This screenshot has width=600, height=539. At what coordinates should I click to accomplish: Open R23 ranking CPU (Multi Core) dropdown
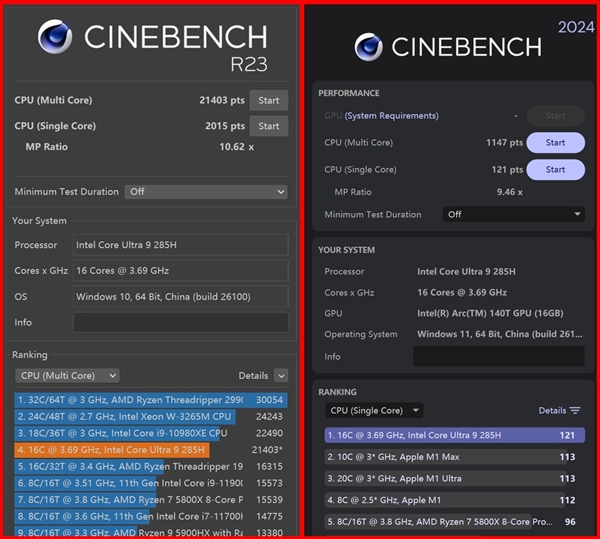coord(57,376)
